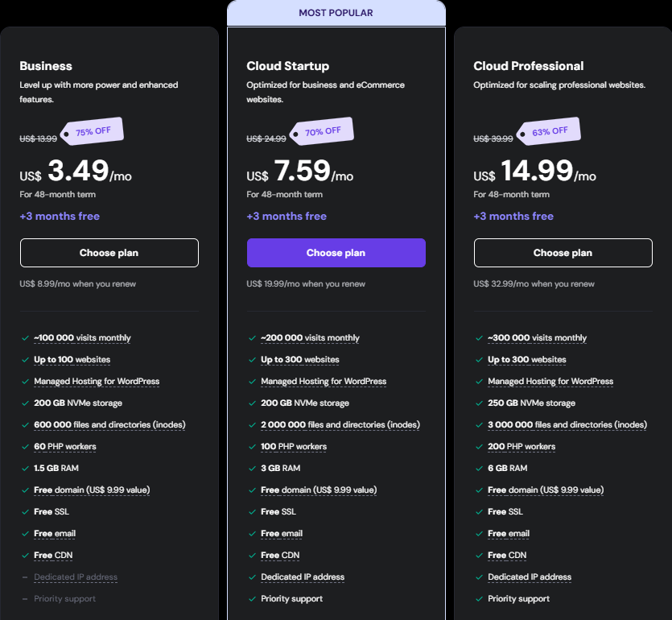Click the 63% OFF tag on Cloud Professional
Viewport: 672px width, 620px height.
coord(548,131)
